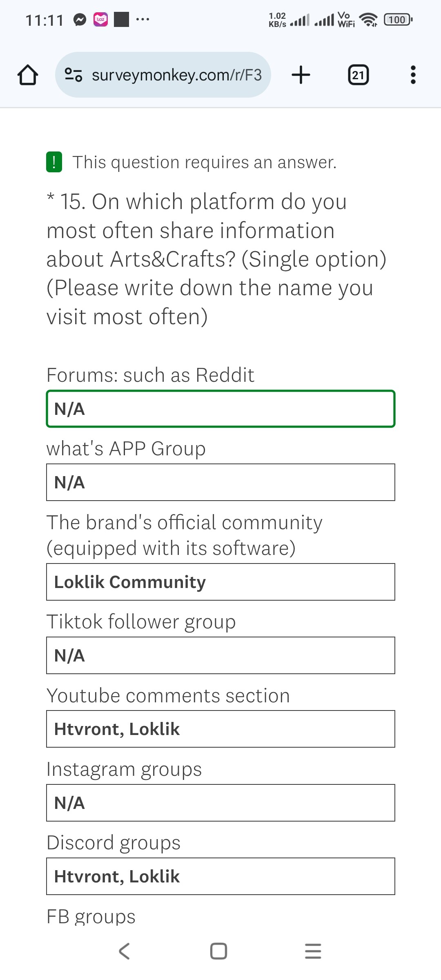Open a new tab with plus icon
441x980 pixels.
coord(301,75)
